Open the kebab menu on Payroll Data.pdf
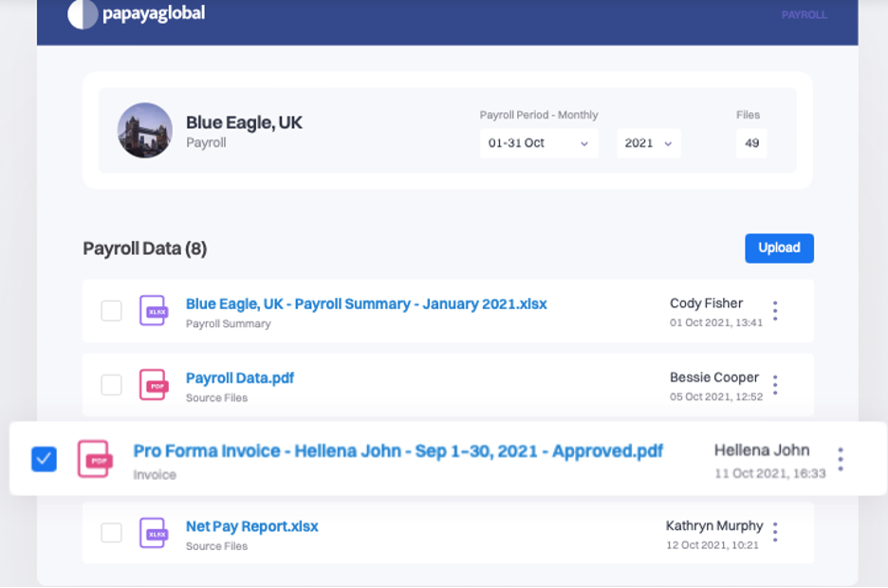Viewport: 888px width, 588px height. click(775, 385)
